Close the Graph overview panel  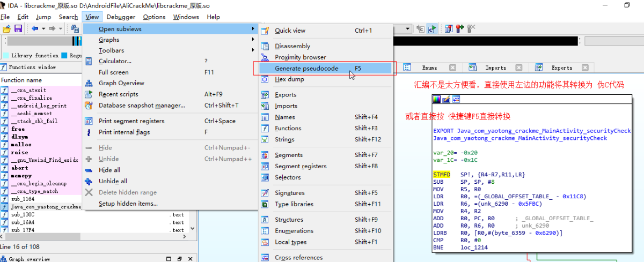[191, 259]
